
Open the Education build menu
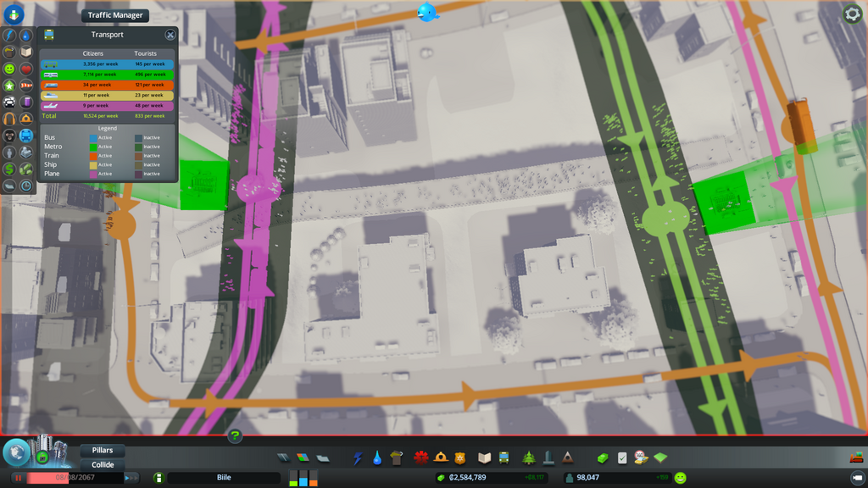pos(484,458)
